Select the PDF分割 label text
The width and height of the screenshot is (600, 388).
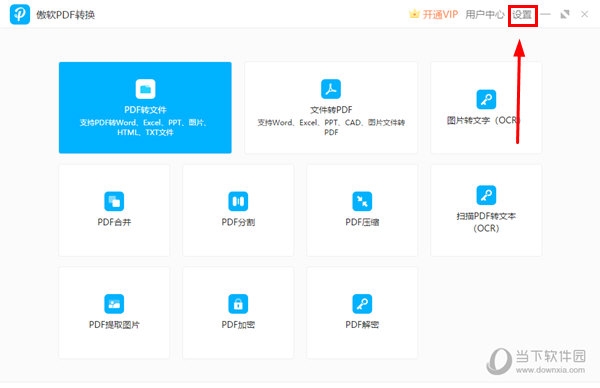238,222
